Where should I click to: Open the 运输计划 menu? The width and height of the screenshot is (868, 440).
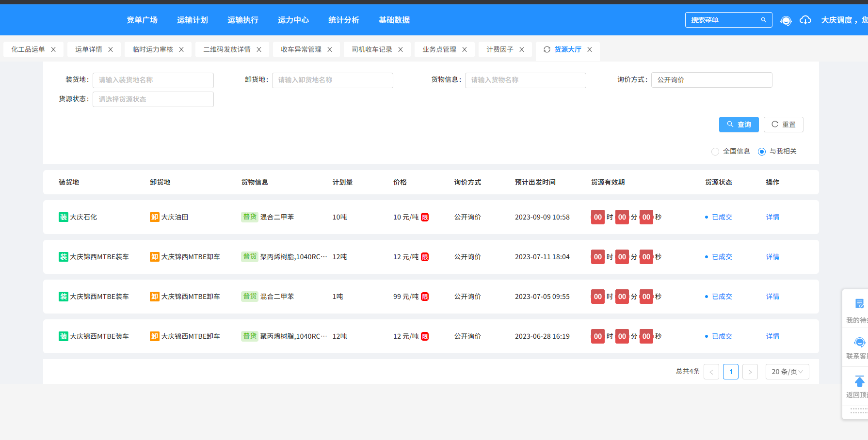(193, 20)
